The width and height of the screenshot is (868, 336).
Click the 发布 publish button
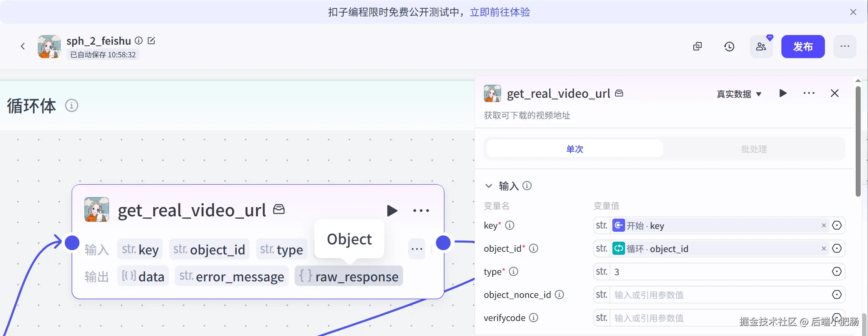(x=803, y=47)
